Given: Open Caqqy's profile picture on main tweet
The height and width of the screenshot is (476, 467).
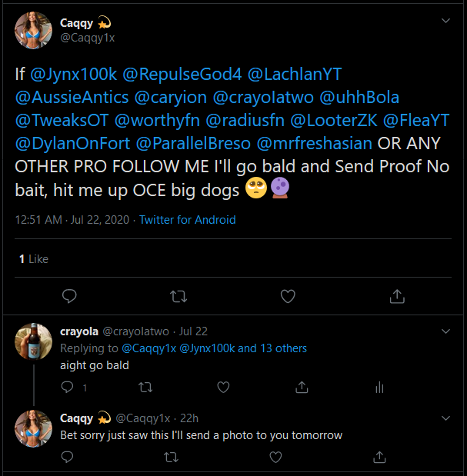Looking at the screenshot, I should 34,30.
